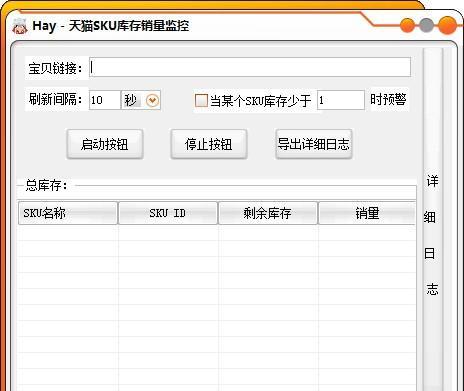The image size is (464, 391).
Task: Sort by the 销量 column header
Action: [x=367, y=213]
